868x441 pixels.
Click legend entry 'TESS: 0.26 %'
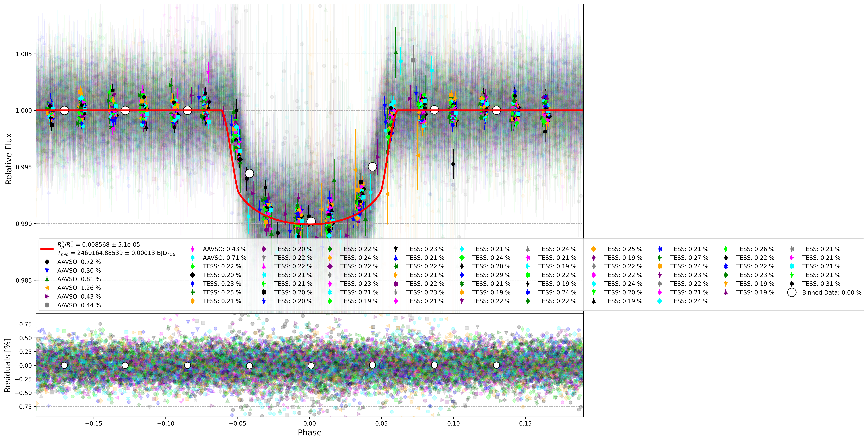[x=755, y=249]
